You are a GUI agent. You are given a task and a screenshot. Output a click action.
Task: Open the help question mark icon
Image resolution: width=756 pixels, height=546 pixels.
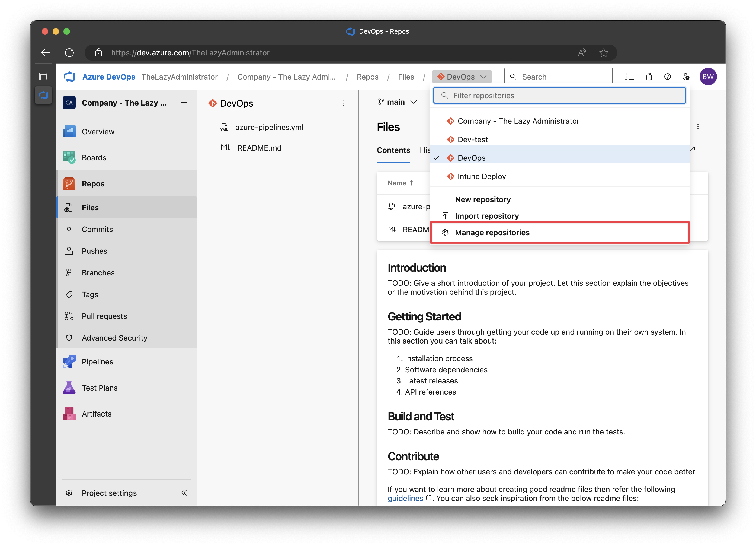click(x=667, y=77)
